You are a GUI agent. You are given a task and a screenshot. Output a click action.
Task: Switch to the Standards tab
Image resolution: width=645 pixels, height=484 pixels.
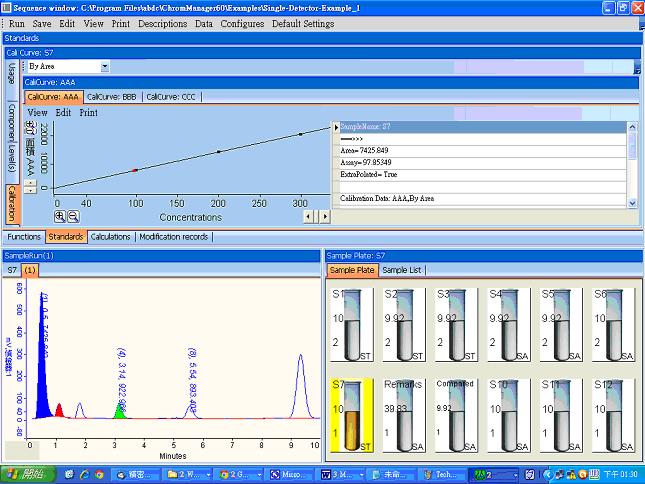tap(66, 237)
